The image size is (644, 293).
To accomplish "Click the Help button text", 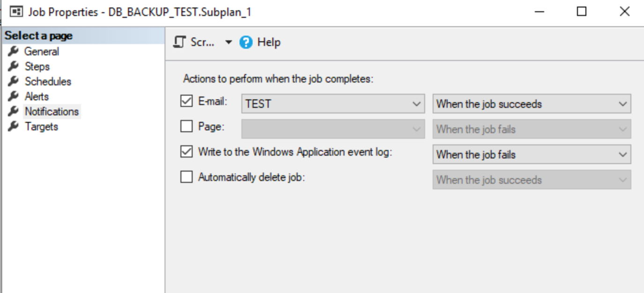I will (x=269, y=42).
